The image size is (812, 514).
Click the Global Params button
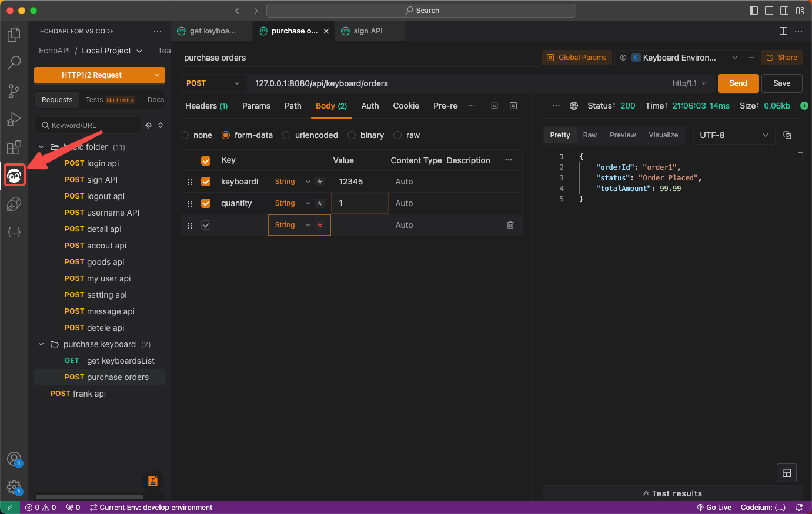coord(577,58)
